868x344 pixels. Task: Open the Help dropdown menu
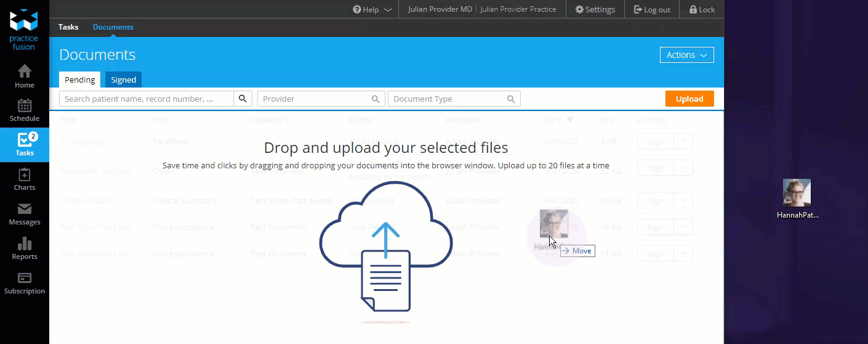click(x=372, y=9)
